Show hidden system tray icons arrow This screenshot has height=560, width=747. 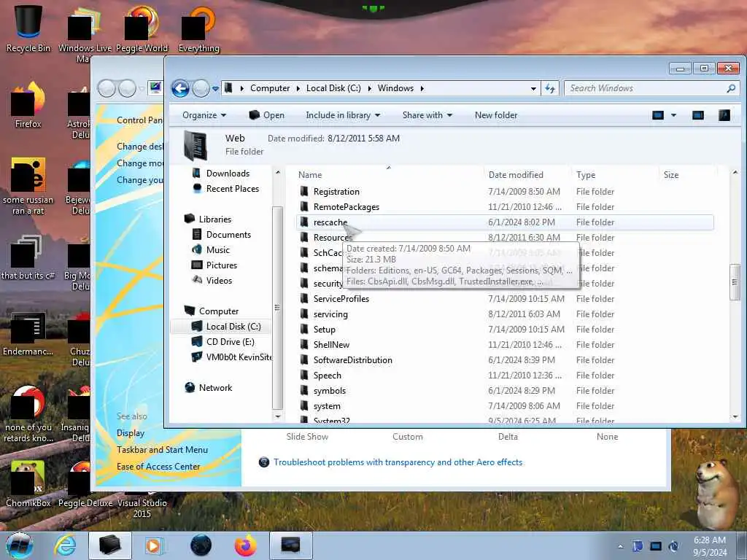(x=620, y=546)
